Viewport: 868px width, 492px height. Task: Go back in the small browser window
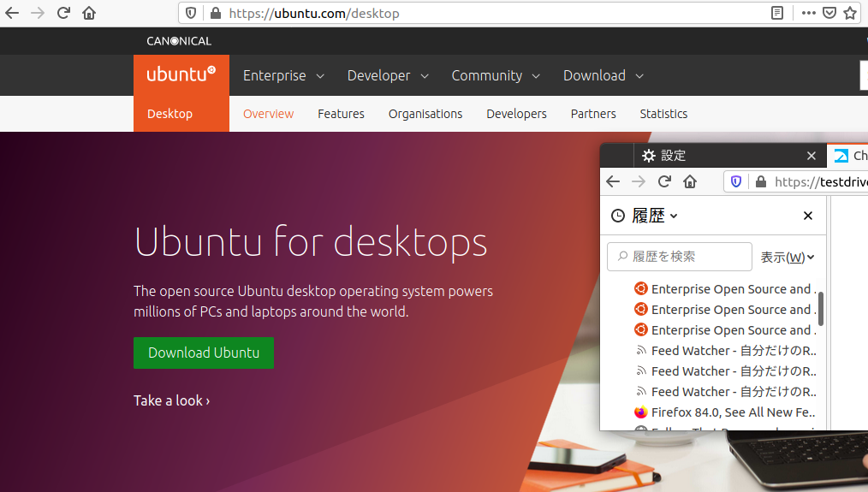613,181
